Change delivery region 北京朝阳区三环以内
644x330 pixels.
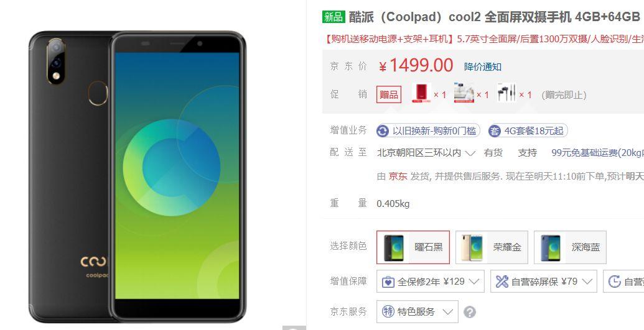click(x=426, y=153)
